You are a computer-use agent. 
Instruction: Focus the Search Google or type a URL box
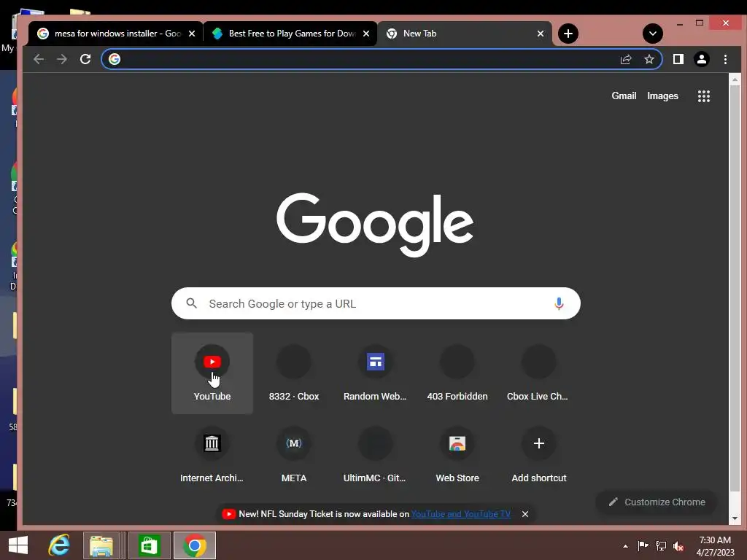(376, 303)
